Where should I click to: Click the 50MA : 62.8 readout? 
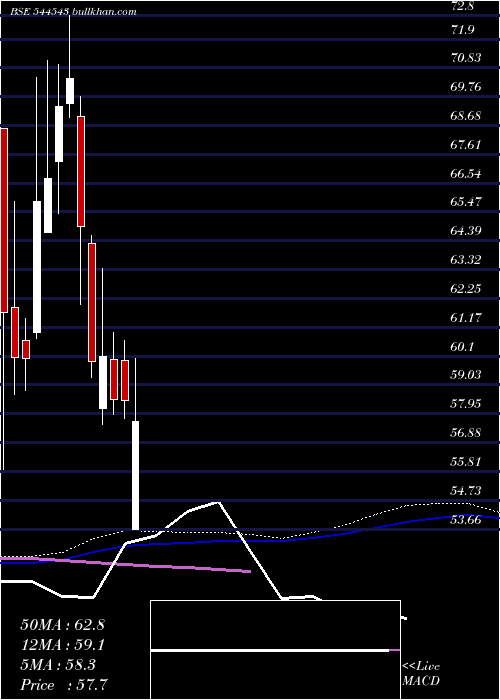coord(62,625)
